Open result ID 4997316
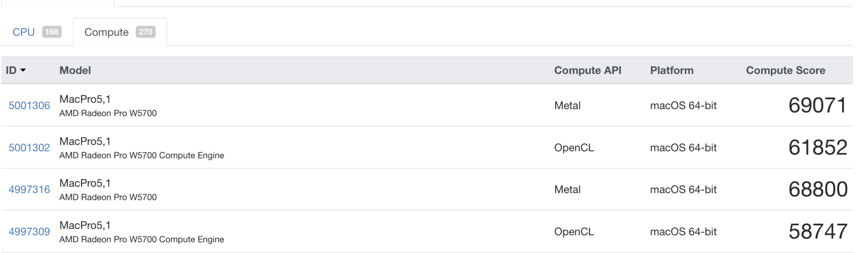Viewport: 868px width, 253px height. point(29,190)
